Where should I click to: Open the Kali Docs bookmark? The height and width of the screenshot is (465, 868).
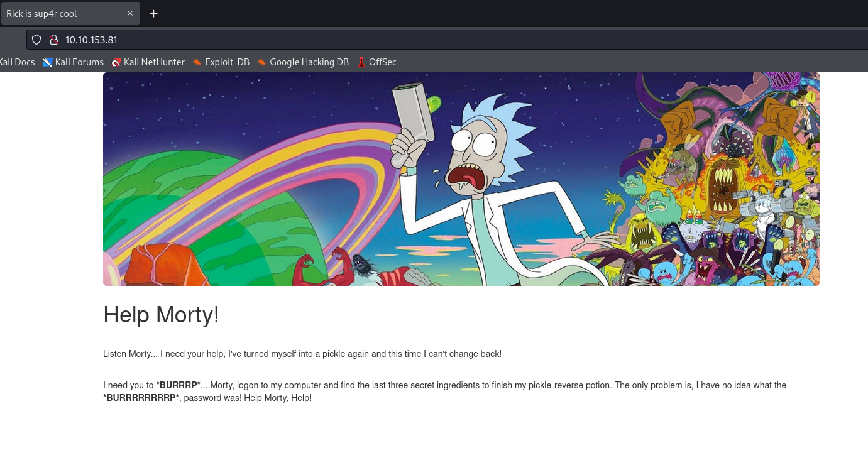17,62
